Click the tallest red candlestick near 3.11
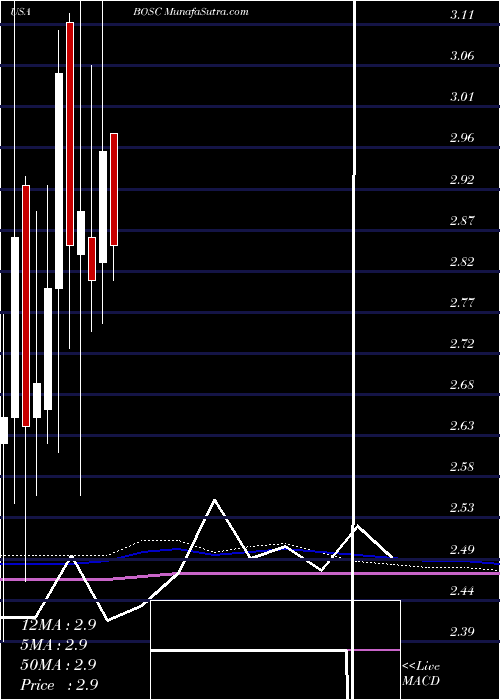This screenshot has height=700, width=500. click(x=70, y=133)
